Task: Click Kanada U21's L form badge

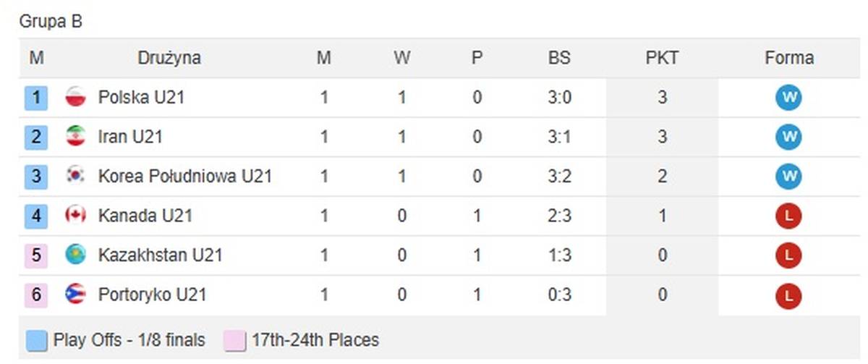Action: pyautogui.click(x=789, y=216)
